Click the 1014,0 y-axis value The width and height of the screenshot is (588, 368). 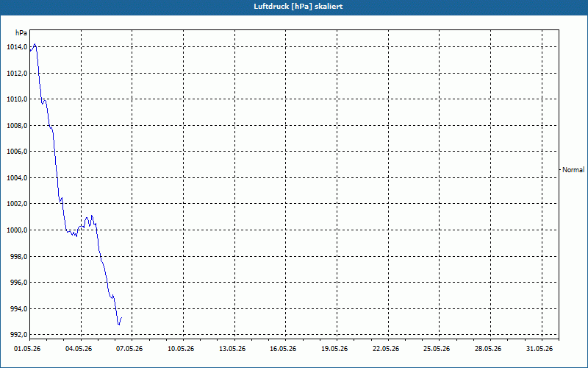point(17,47)
